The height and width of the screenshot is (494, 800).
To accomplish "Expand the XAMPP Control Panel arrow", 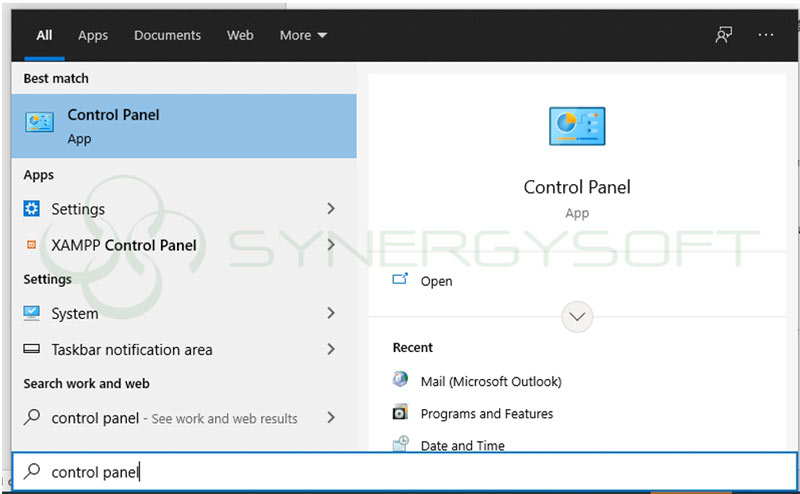I will [331, 244].
